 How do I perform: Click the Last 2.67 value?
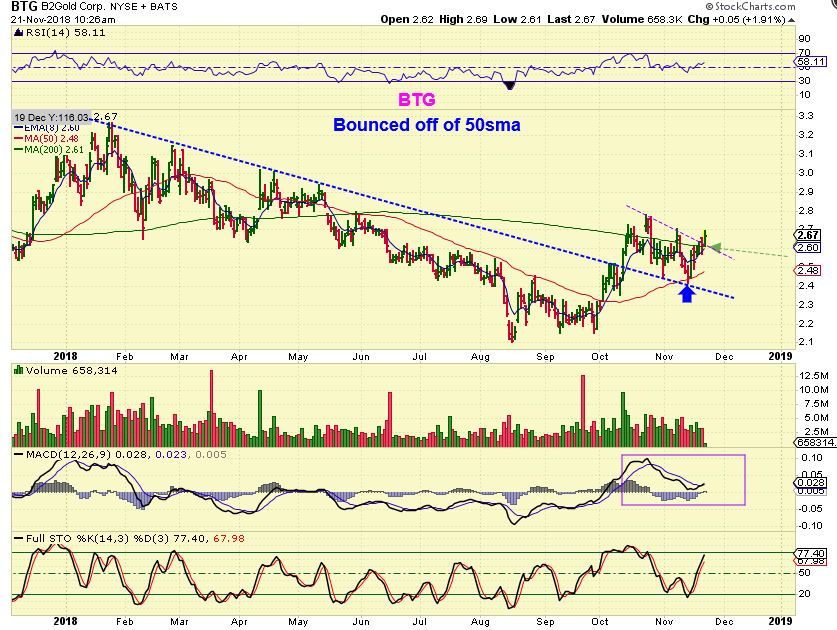click(571, 20)
